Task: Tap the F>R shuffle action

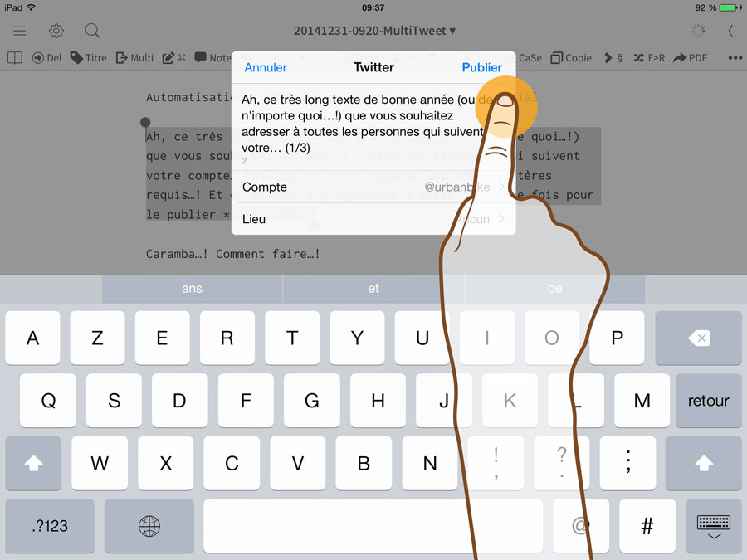Action: pyautogui.click(x=649, y=58)
